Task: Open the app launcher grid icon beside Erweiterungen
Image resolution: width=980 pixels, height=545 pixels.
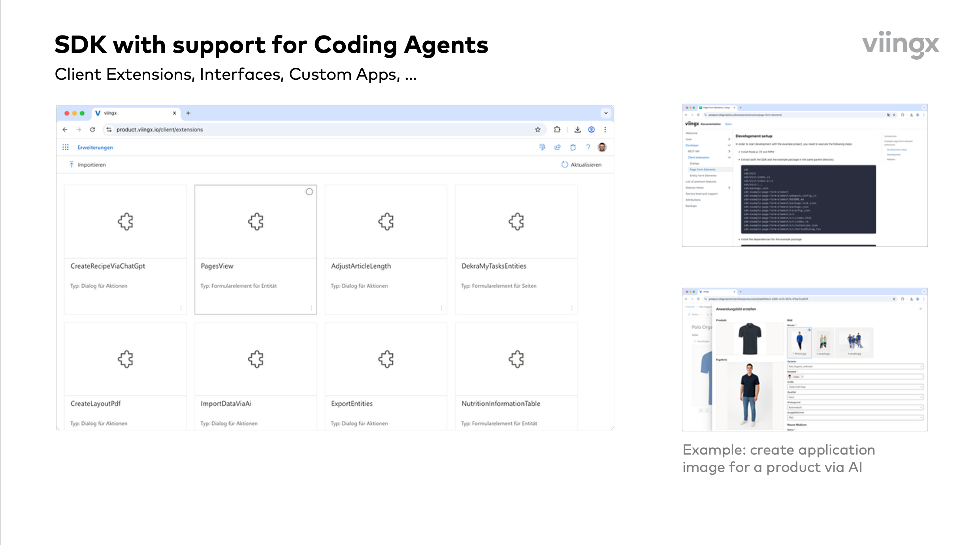Action: 66,147
